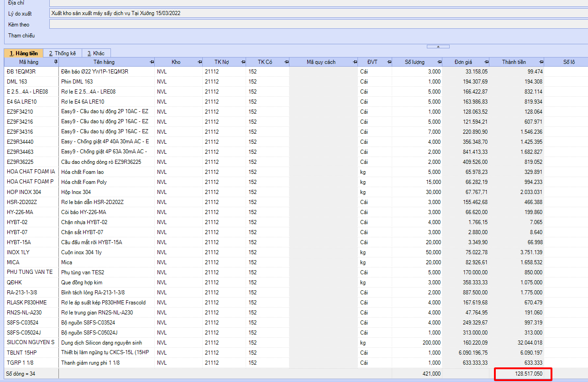The height and width of the screenshot is (382, 588).
Task: Open the 3. Khác tab
Action: [96, 53]
